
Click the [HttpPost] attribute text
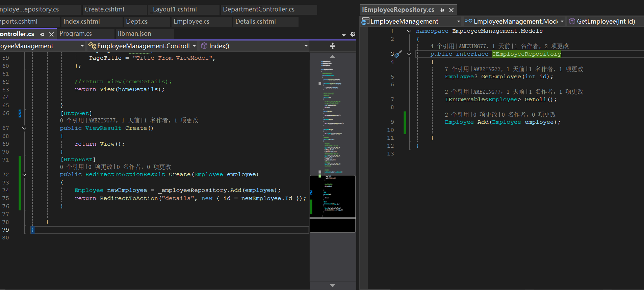coord(78,159)
